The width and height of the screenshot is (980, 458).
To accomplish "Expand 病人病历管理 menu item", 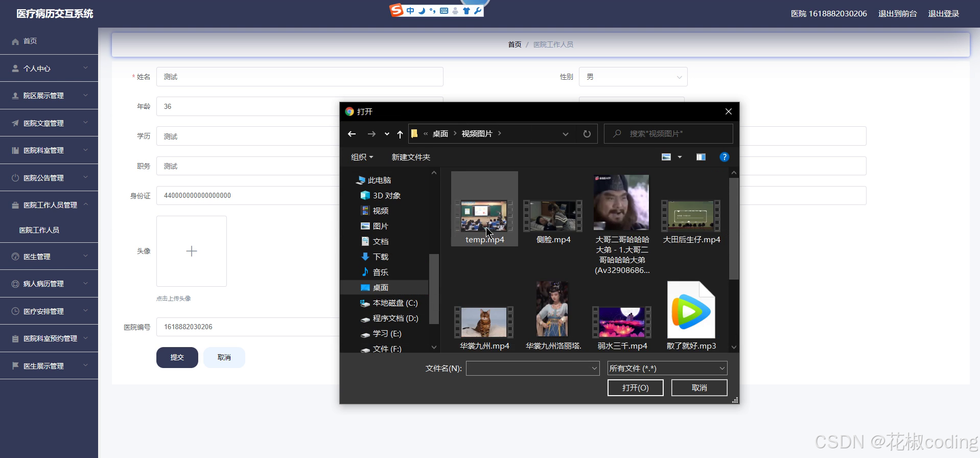I will 49,284.
